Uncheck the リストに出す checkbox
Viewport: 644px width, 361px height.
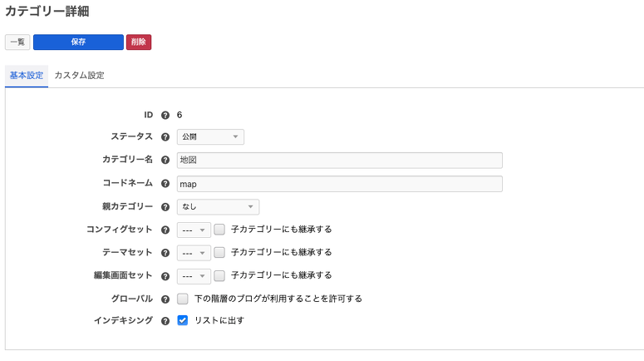183,320
